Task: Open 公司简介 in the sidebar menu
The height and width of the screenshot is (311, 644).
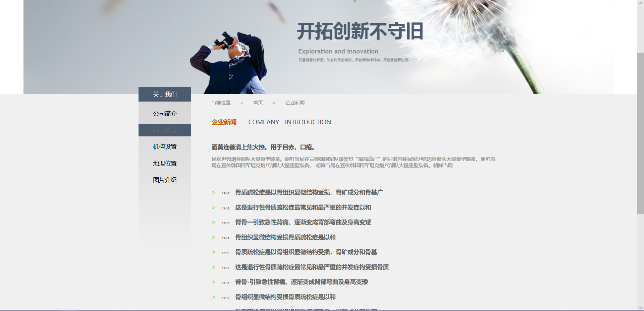Action: point(165,114)
